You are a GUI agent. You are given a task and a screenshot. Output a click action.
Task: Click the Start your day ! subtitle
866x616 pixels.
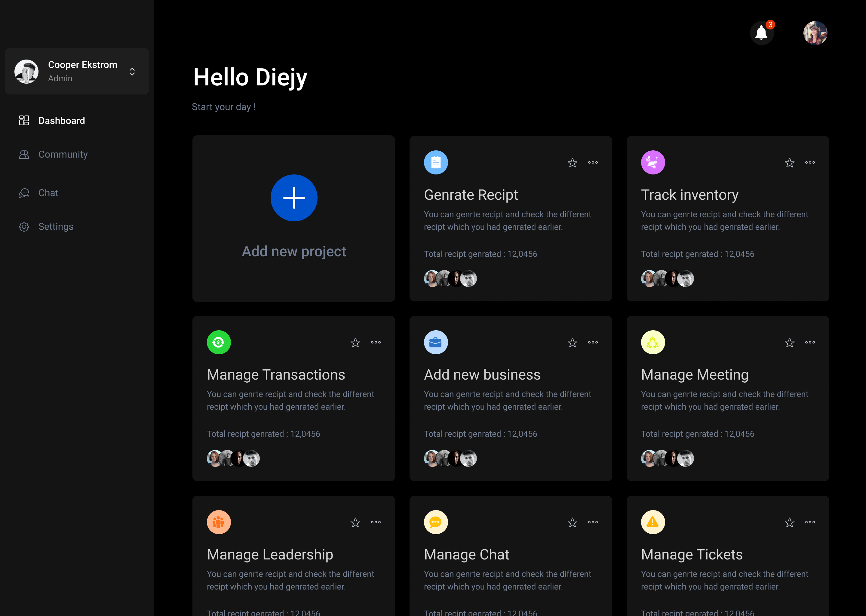click(x=224, y=107)
